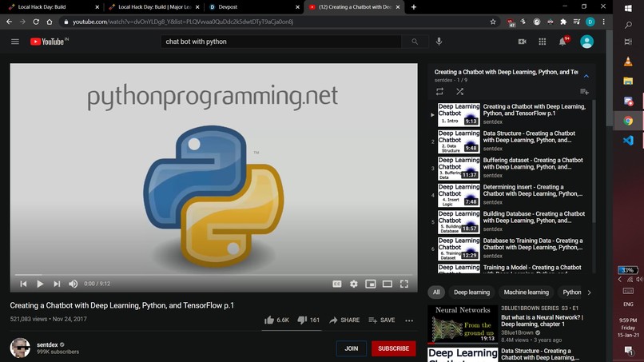Bookmark this page with the star
Viewport: 644px width, 362px height.
coord(493,22)
